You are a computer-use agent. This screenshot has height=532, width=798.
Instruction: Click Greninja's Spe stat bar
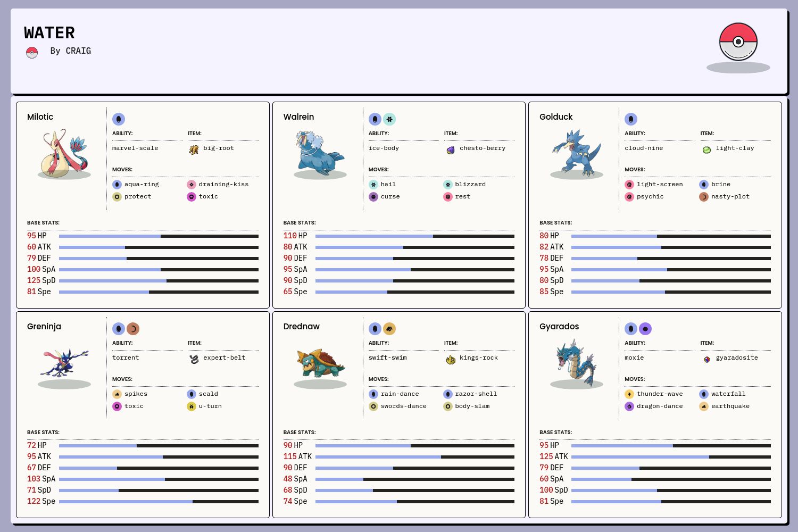tap(159, 502)
